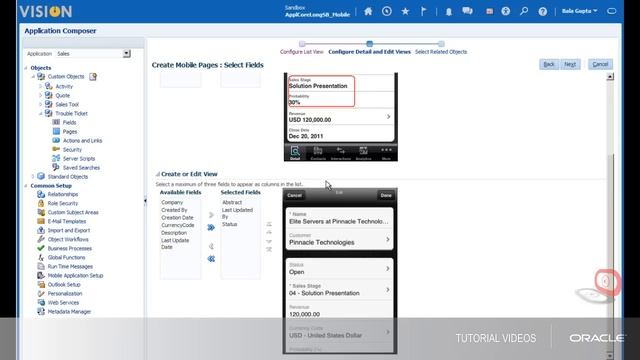Remove selected field back to Available
The height and width of the screenshot is (360, 640).
(x=211, y=246)
